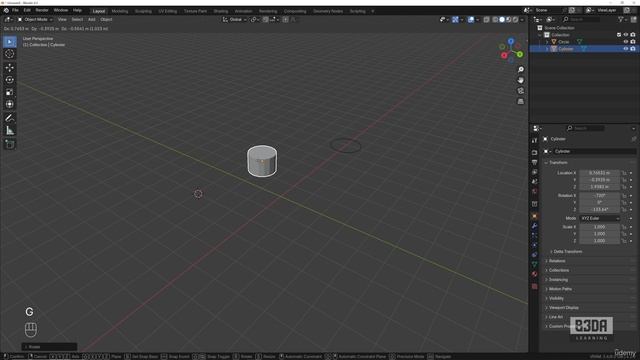Disable Circle in renders camera icon
This screenshot has width=640, height=360.
(633, 42)
